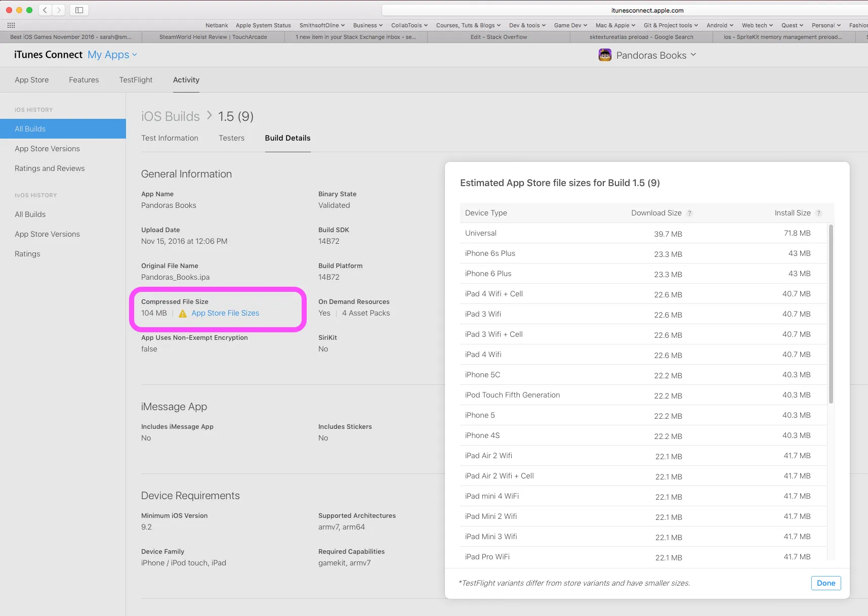
Task: Switch to the SteamWorld Heist Review browser tab
Action: (213, 37)
